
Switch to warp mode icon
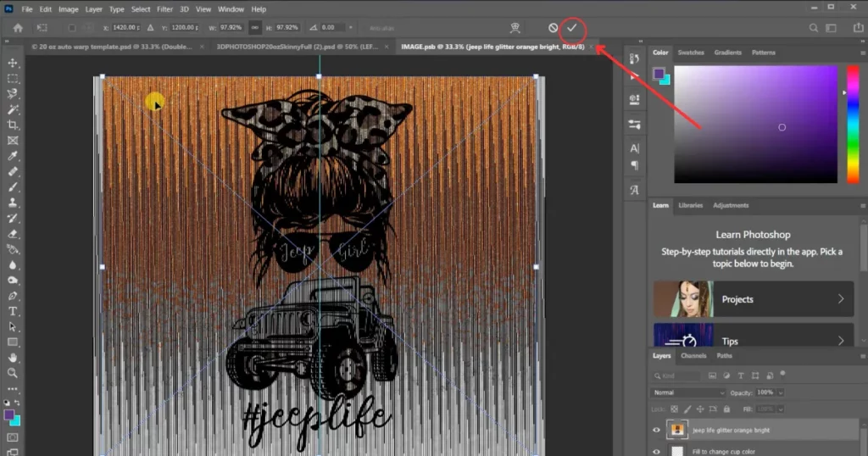tap(515, 28)
